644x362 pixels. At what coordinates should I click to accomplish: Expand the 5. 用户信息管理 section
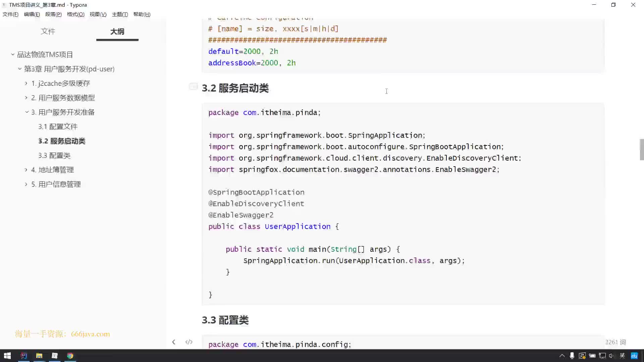(x=26, y=184)
